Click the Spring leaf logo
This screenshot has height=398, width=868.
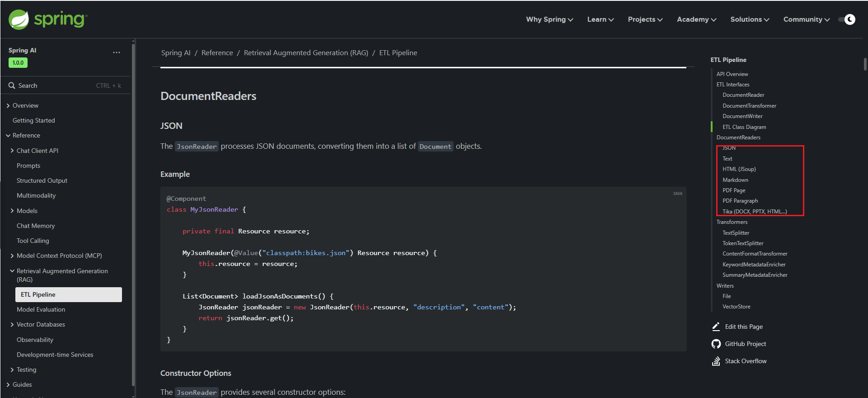[19, 19]
